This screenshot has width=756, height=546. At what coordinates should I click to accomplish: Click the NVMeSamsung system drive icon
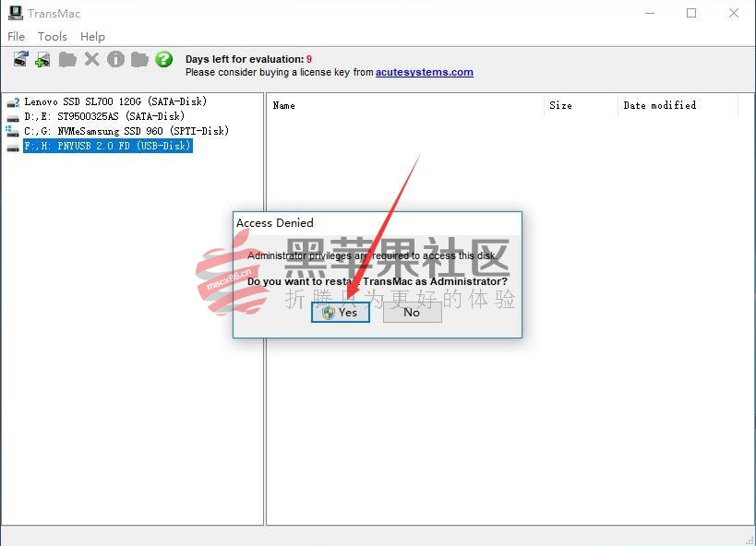pos(13,131)
